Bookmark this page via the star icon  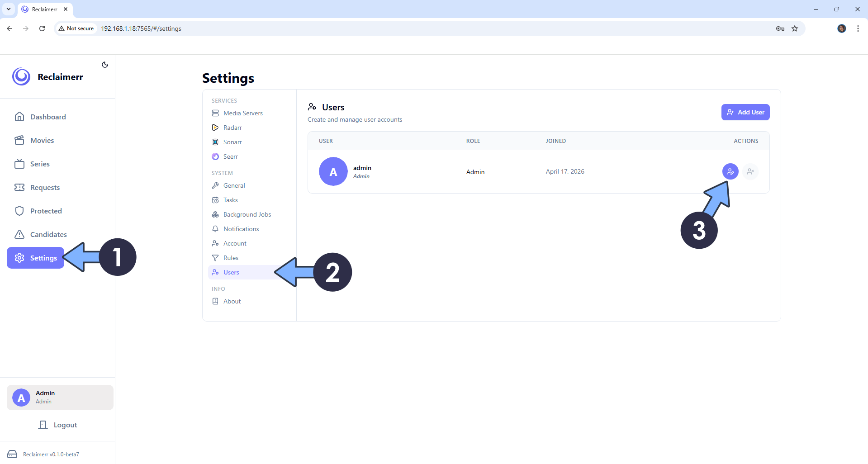(x=795, y=28)
